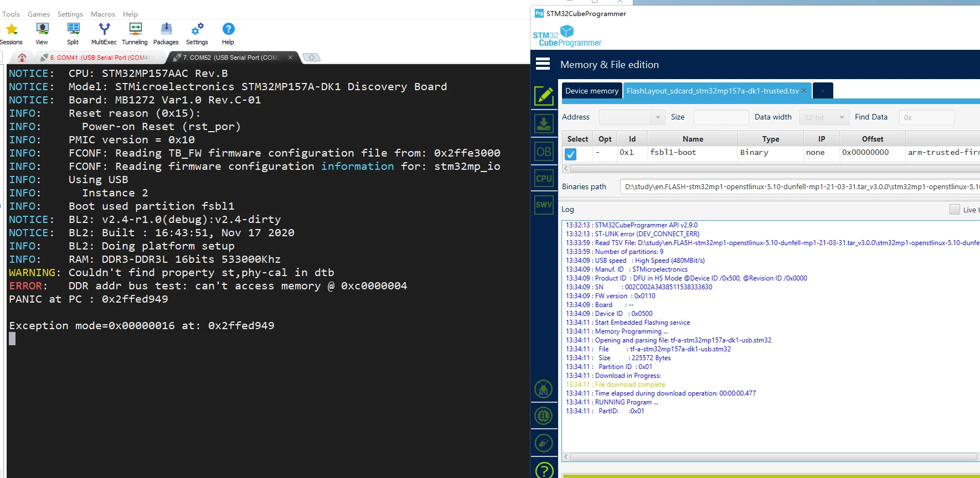Select the FlashLayout_sdcard trusted.tsv tab

coord(713,91)
